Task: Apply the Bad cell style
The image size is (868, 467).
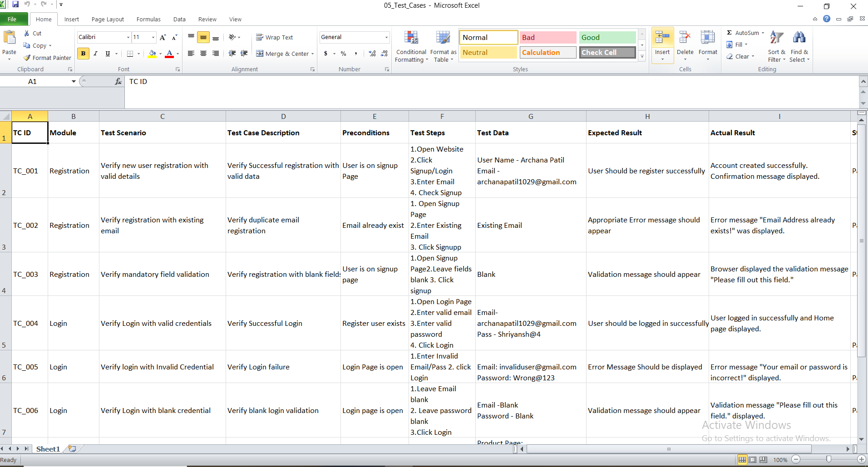Action: [x=547, y=37]
